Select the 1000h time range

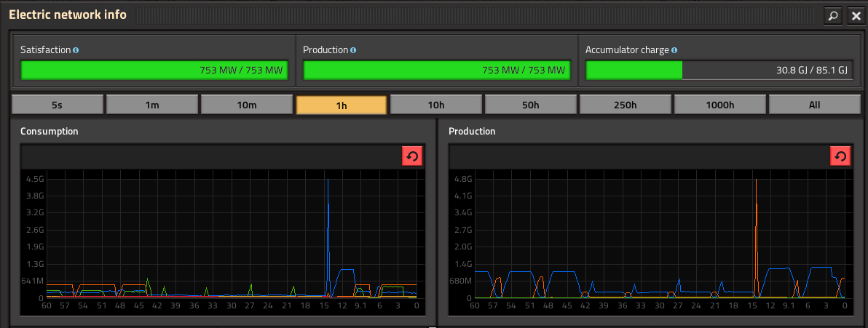click(719, 105)
